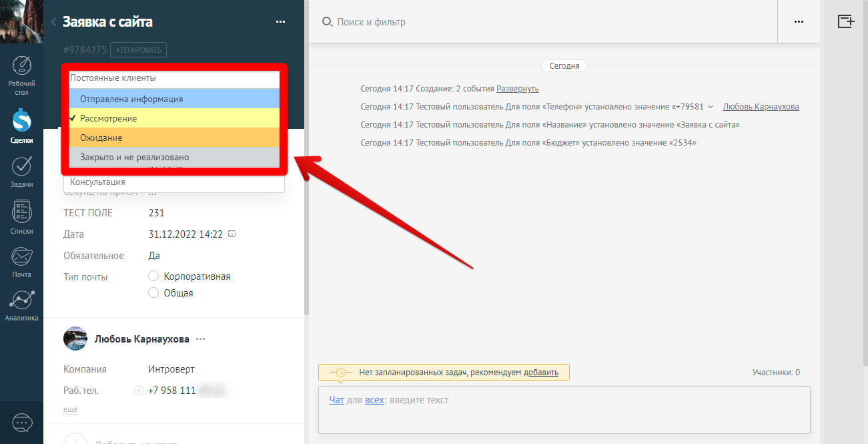Click the ТЕСТ ПОЛЕ value 231
The width and height of the screenshot is (868, 444).
pos(156,213)
